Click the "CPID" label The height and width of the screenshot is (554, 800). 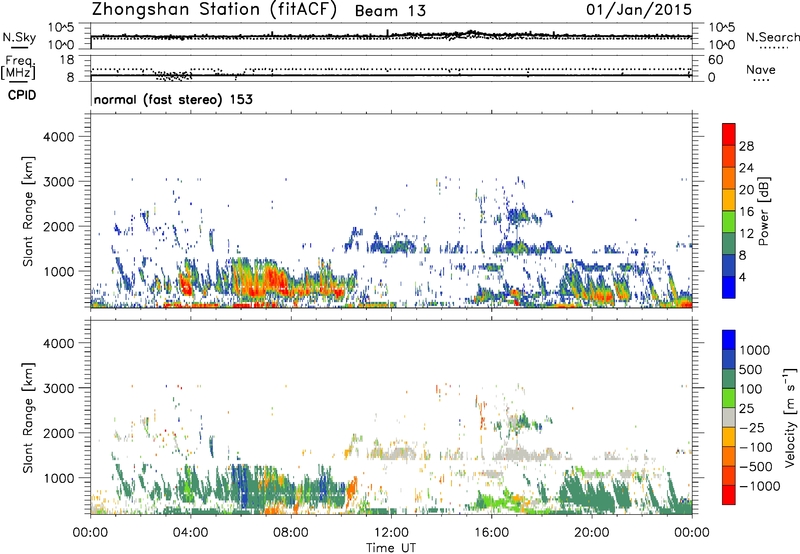(x=22, y=95)
